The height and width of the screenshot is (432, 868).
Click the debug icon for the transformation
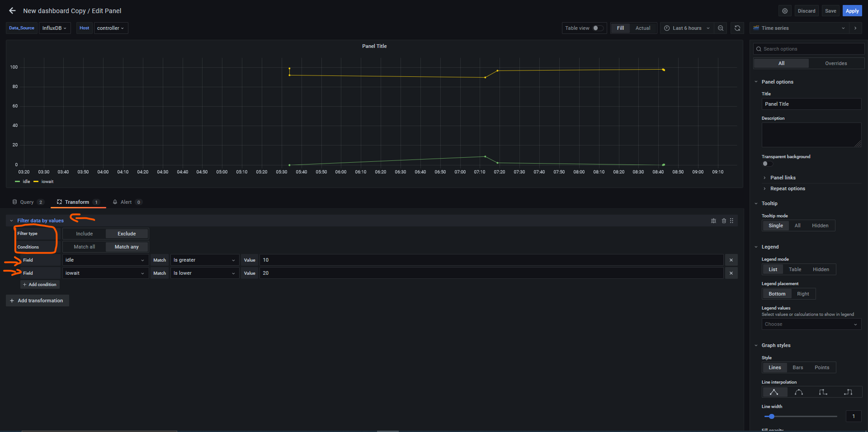click(713, 221)
